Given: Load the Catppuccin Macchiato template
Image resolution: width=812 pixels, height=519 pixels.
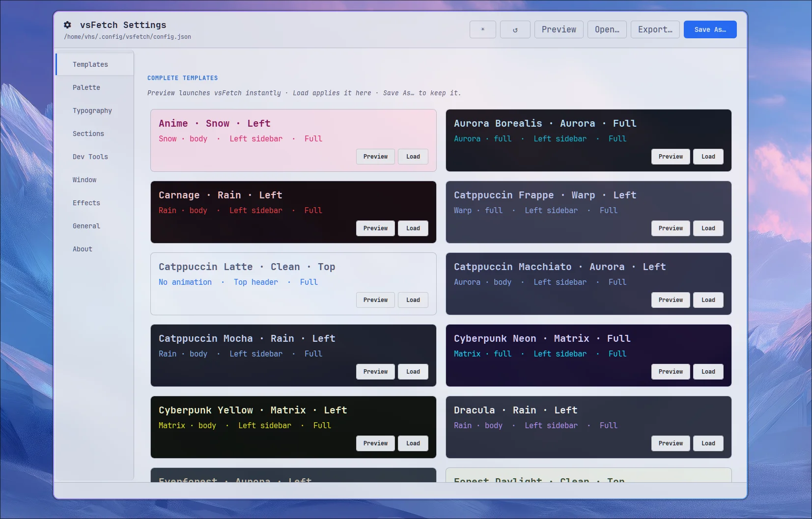Looking at the screenshot, I should coord(708,300).
